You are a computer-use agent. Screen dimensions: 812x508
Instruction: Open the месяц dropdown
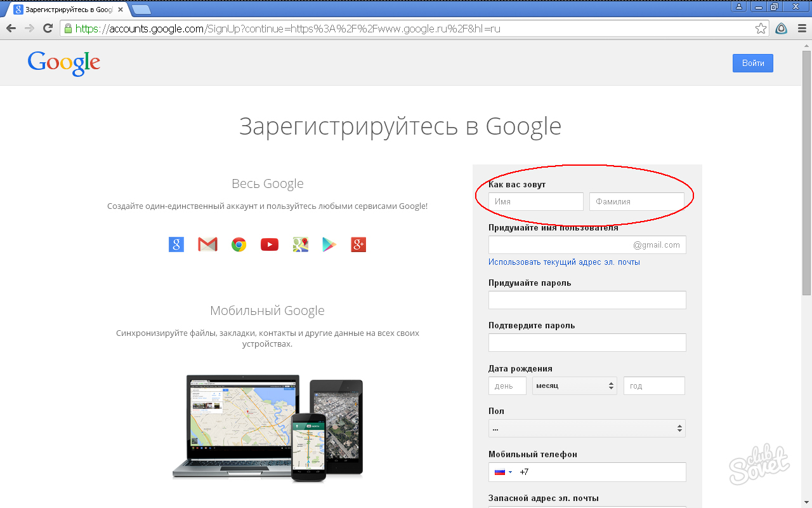(x=575, y=385)
